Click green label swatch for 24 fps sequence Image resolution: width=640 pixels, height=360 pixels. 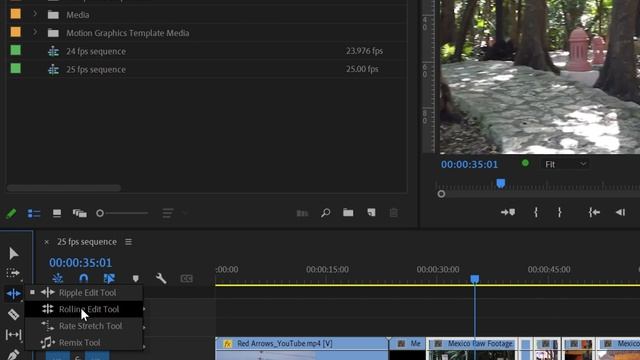[16, 50]
